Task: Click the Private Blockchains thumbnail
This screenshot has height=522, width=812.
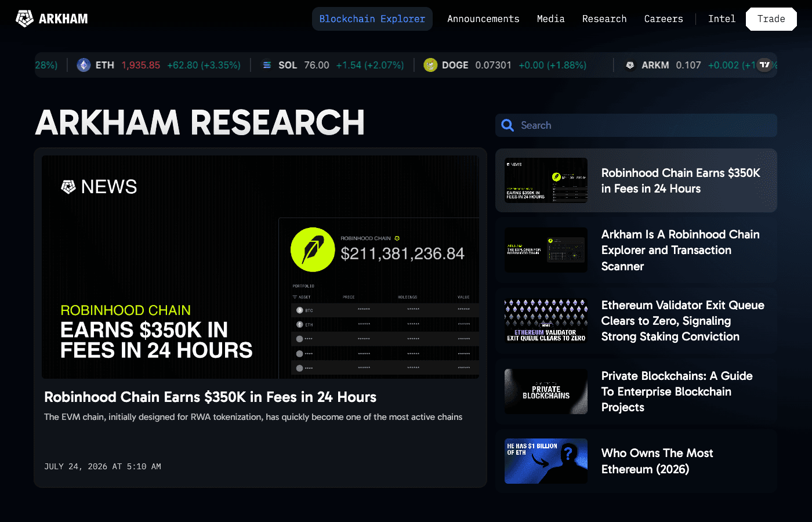Action: [546, 391]
